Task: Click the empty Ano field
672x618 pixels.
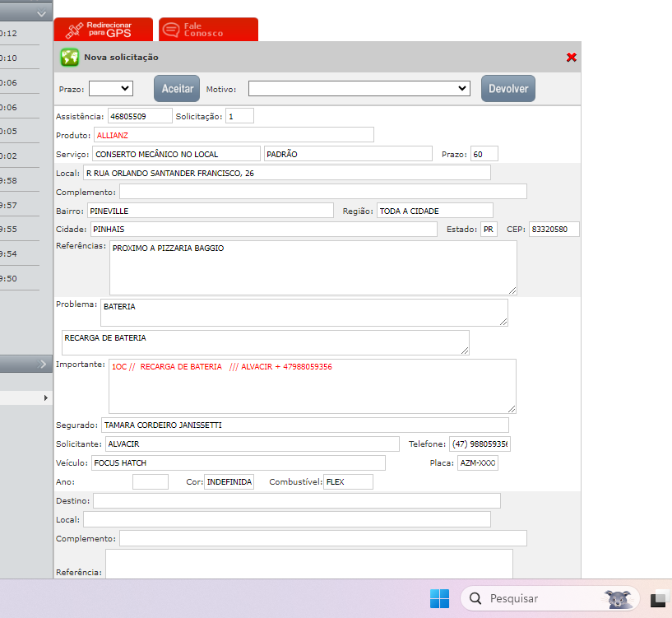Action: tap(151, 481)
